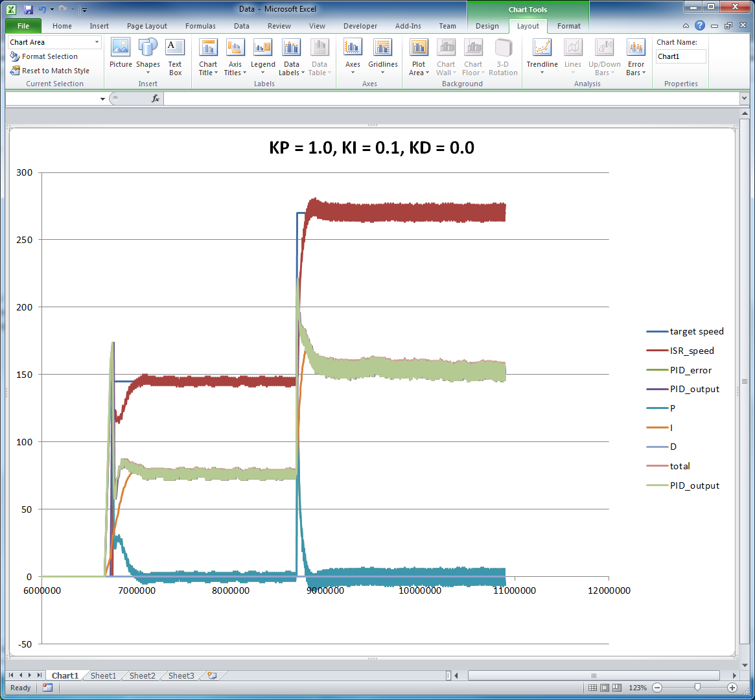Open the Page Layout tab

pyautogui.click(x=147, y=26)
